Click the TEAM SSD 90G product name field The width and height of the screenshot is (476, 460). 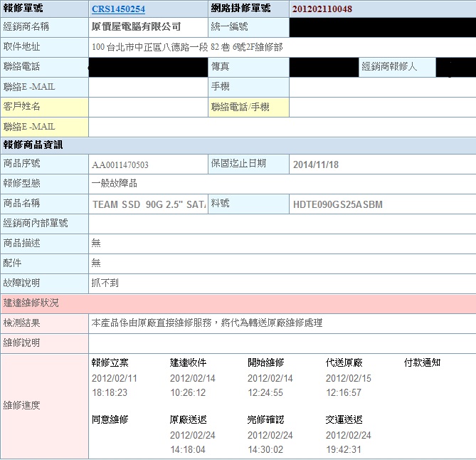147,204
